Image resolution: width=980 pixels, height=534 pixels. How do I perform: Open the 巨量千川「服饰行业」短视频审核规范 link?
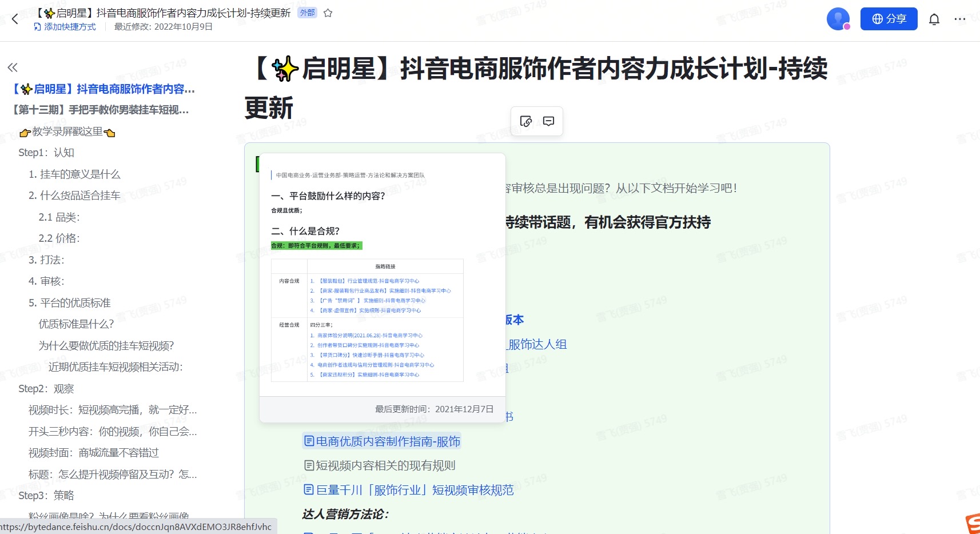click(x=409, y=490)
